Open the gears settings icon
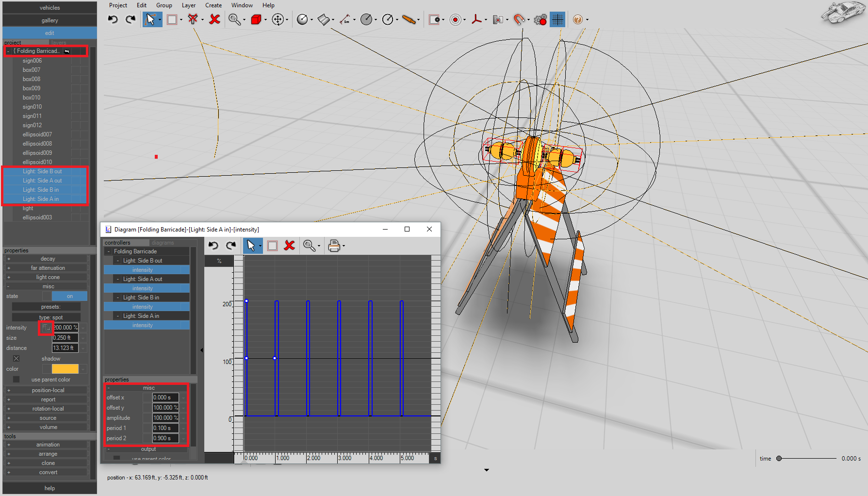The image size is (868, 496). (x=540, y=19)
